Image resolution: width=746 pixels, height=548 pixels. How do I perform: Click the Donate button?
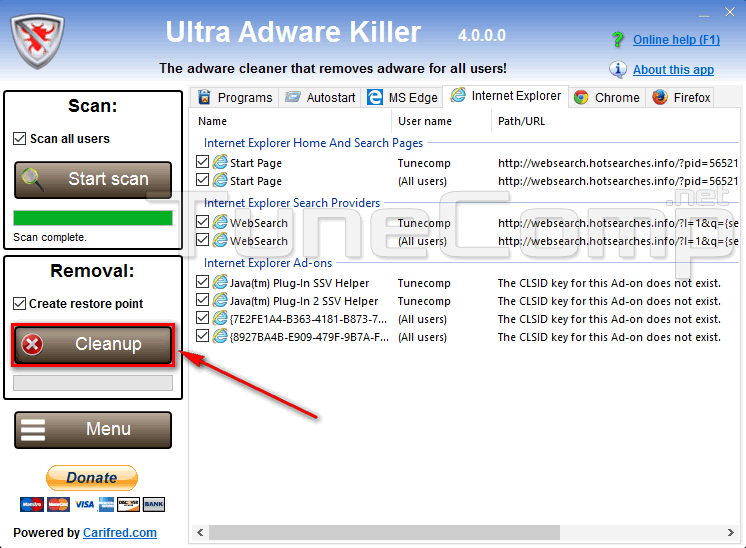pyautogui.click(x=92, y=478)
